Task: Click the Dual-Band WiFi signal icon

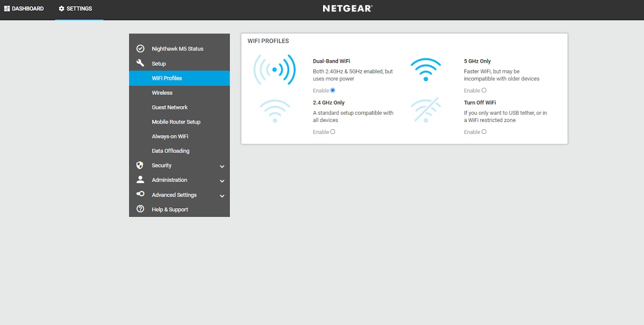Action: [275, 70]
